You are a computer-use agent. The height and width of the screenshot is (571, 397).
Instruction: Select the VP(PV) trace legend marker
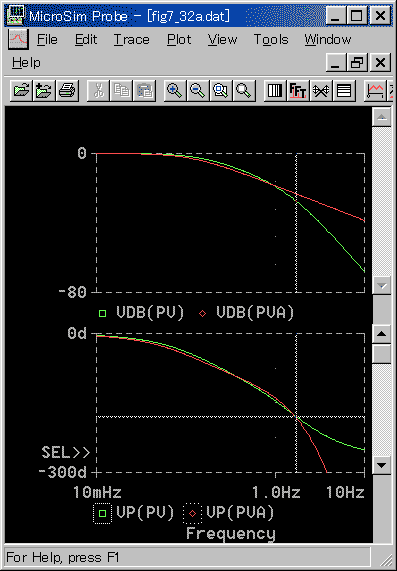coord(103,513)
